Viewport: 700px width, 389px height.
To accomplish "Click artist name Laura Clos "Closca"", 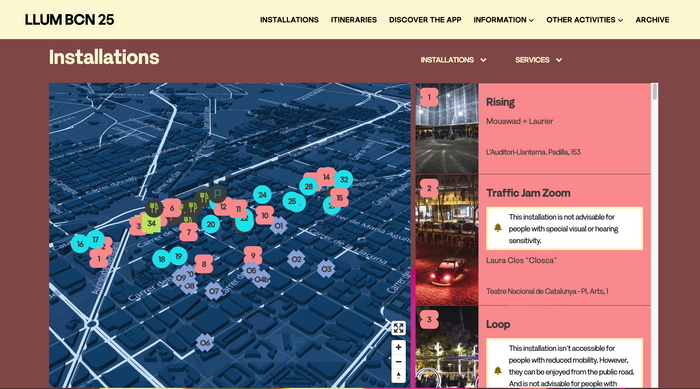I will 521,260.
